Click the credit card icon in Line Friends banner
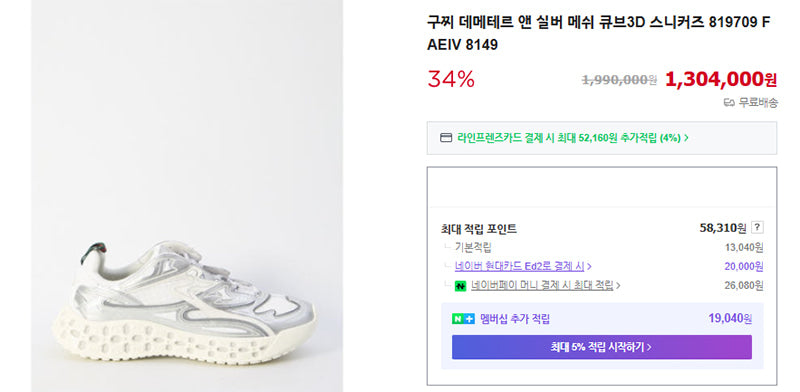The width and height of the screenshot is (800, 392). click(x=446, y=138)
